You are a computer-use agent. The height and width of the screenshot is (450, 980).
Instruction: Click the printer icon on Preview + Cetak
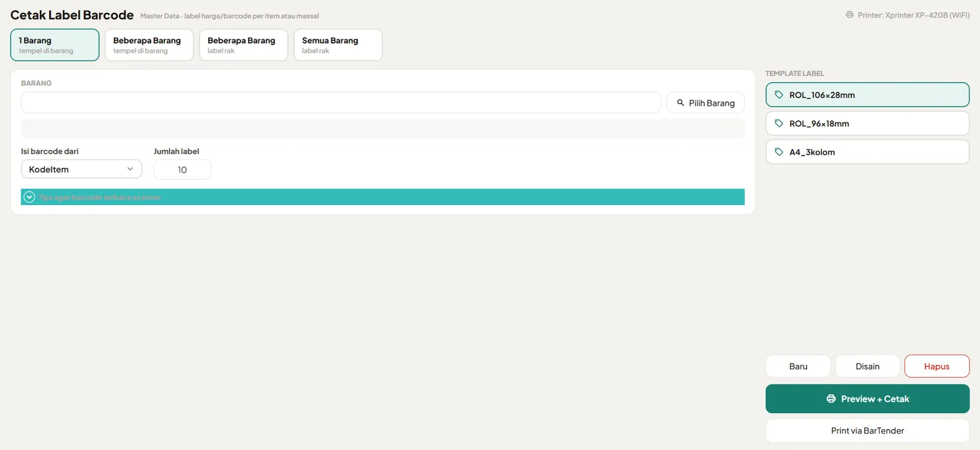point(831,399)
